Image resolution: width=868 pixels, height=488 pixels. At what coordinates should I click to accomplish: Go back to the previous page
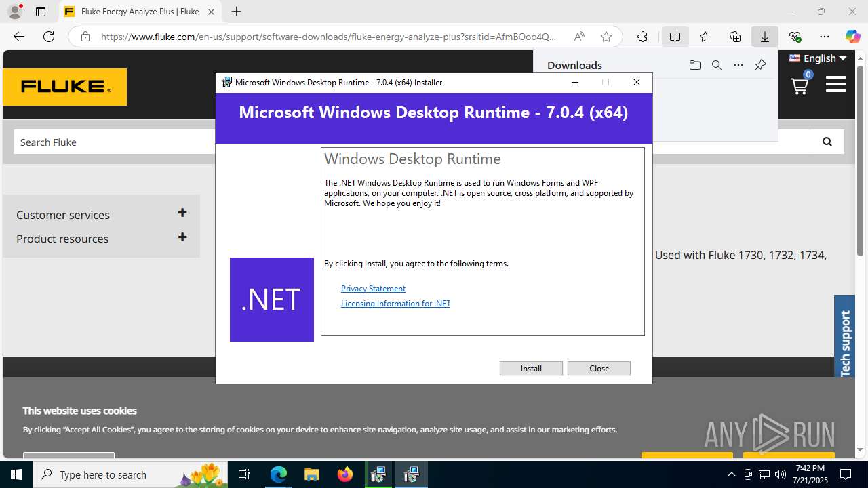tap(19, 37)
